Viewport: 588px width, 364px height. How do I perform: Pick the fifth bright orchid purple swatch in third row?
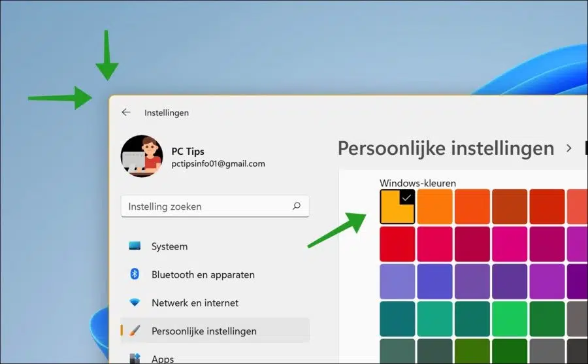coord(547,282)
